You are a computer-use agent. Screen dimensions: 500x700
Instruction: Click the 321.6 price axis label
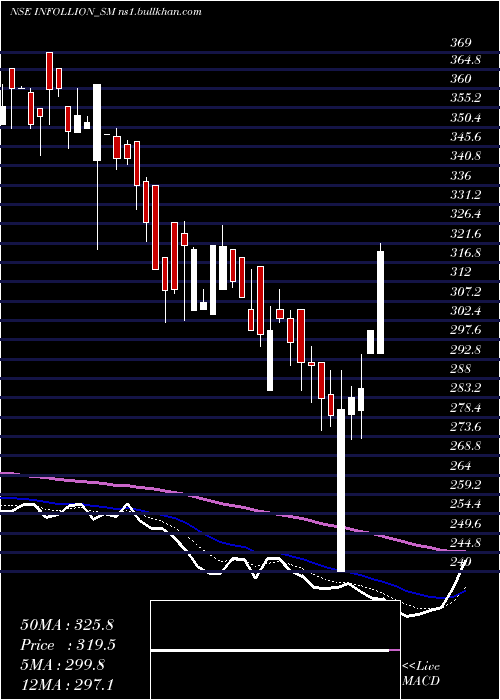pyautogui.click(x=465, y=234)
